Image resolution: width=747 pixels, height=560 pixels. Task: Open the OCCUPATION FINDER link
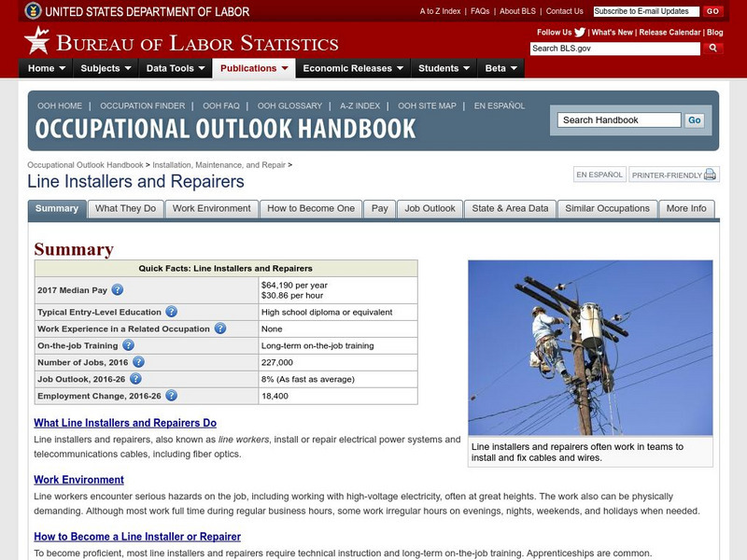click(x=143, y=105)
